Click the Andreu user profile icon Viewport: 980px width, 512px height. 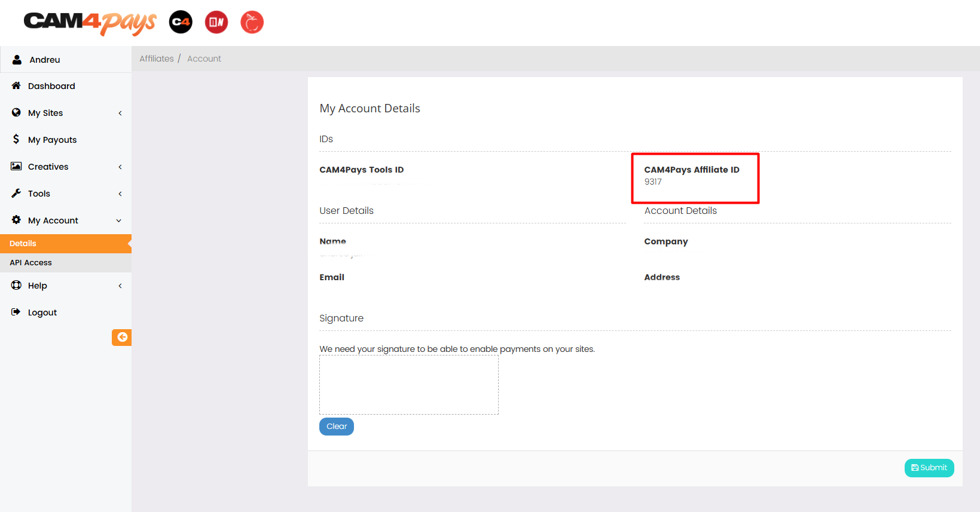coord(17,60)
